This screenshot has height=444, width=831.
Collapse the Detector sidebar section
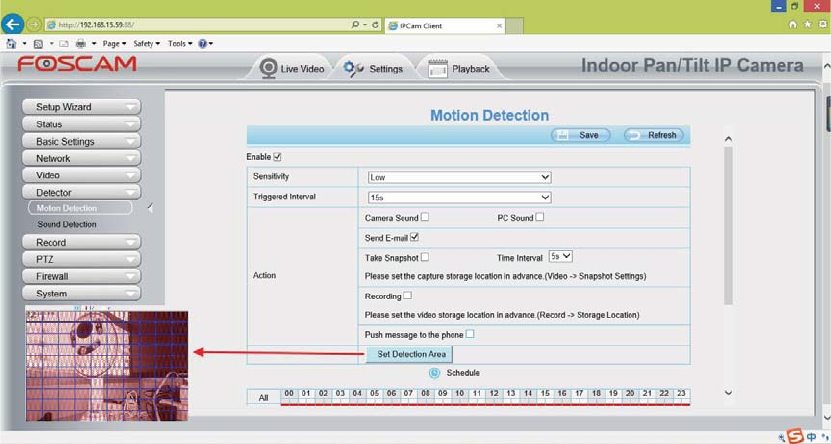[x=81, y=192]
